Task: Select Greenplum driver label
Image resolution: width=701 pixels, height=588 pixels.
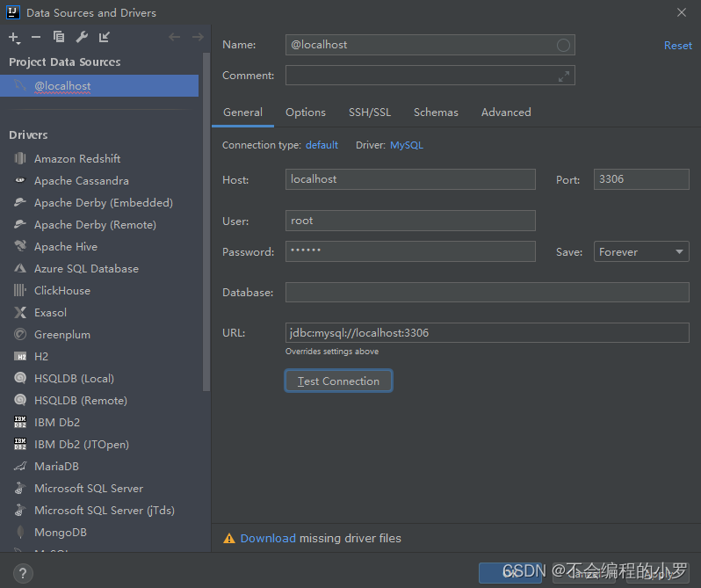Action: pos(62,335)
